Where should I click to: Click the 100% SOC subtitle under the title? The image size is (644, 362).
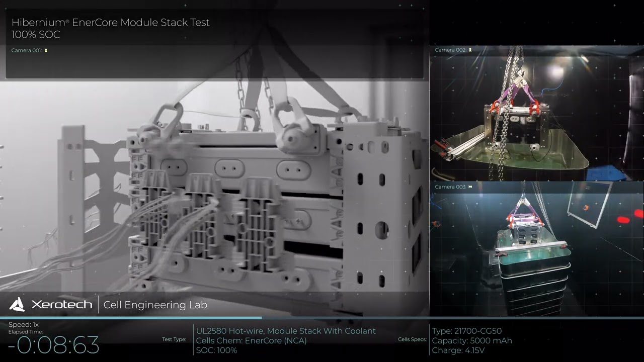tap(36, 35)
